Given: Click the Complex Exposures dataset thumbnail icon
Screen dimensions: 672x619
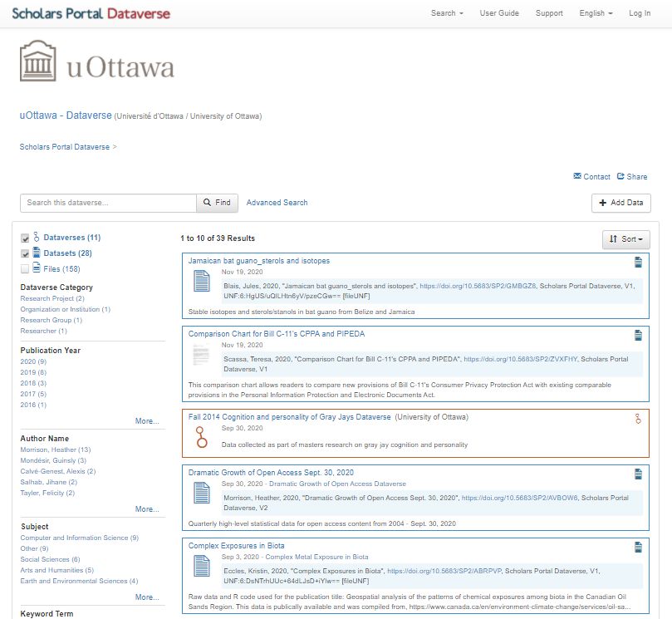Looking at the screenshot, I should (201, 566).
